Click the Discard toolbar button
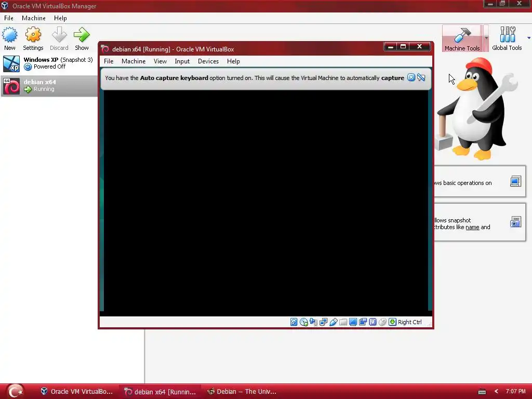This screenshot has height=399, width=532. (x=59, y=38)
